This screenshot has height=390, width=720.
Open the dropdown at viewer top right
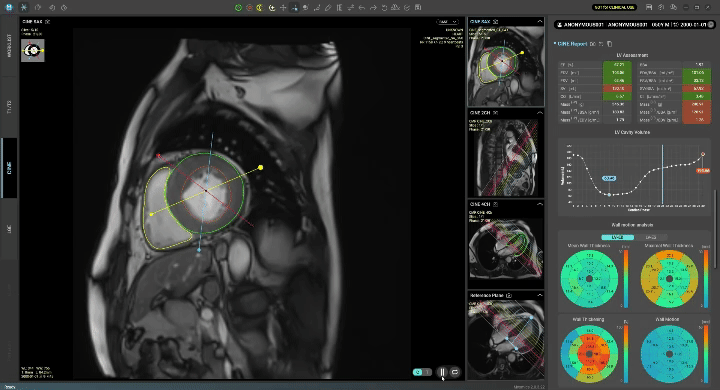click(x=447, y=22)
